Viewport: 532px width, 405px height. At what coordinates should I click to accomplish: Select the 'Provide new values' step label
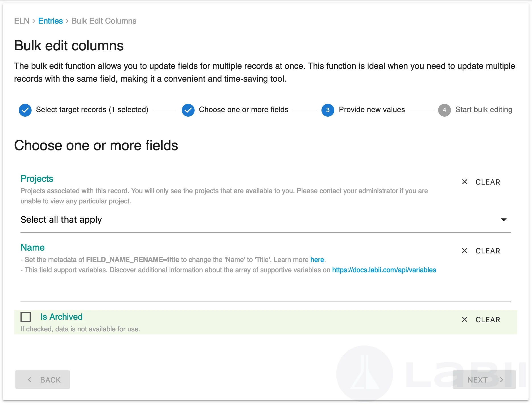(x=372, y=110)
